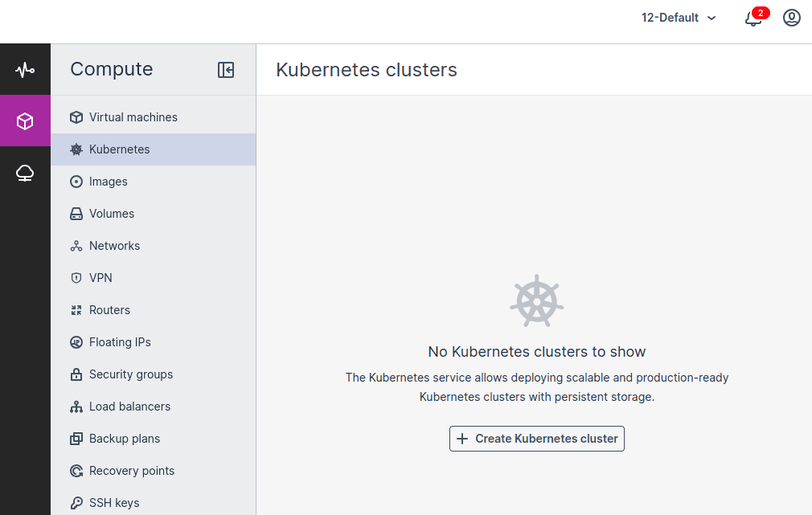
Task: Open the Images section
Action: coord(154,182)
